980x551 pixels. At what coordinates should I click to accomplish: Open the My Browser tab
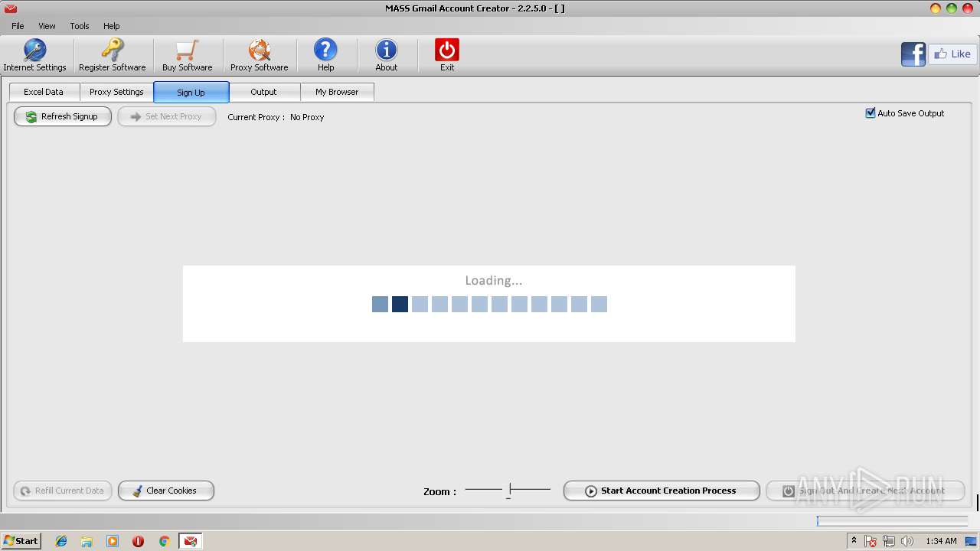[x=337, y=92]
